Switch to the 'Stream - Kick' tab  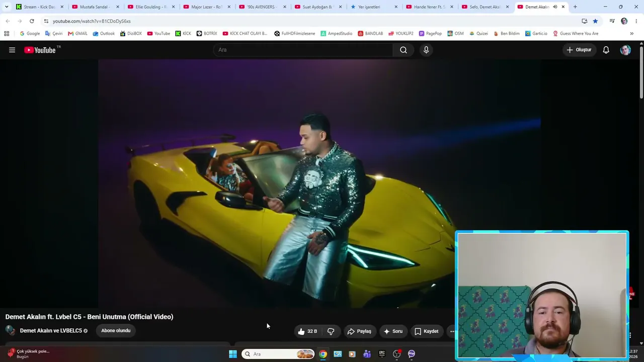(39, 7)
